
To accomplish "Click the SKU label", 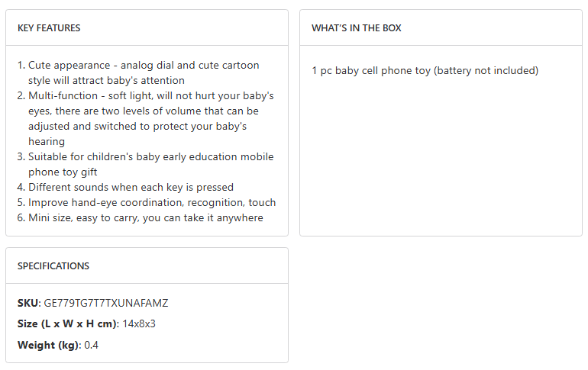I will tap(27, 303).
